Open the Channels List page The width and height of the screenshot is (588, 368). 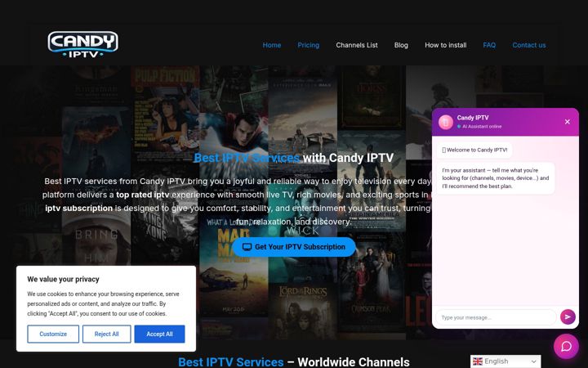pyautogui.click(x=357, y=45)
